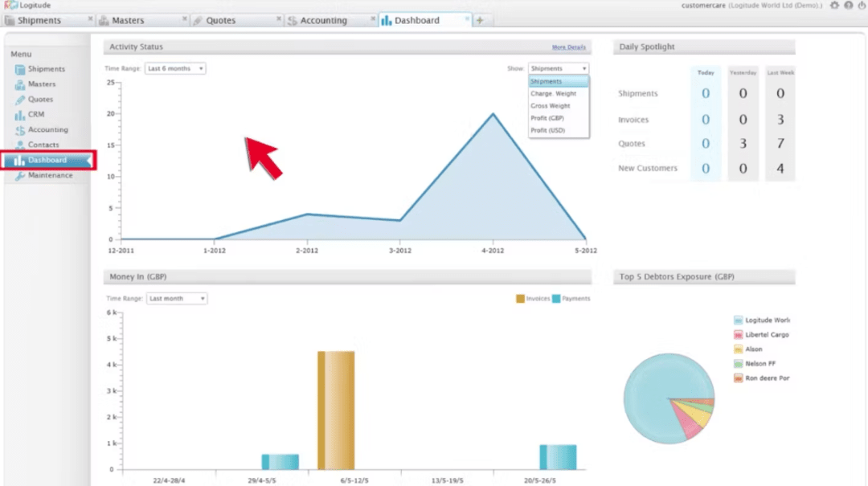Select Charge Weight in the Show list
Viewport: 868px width, 486px height.
pyautogui.click(x=554, y=93)
